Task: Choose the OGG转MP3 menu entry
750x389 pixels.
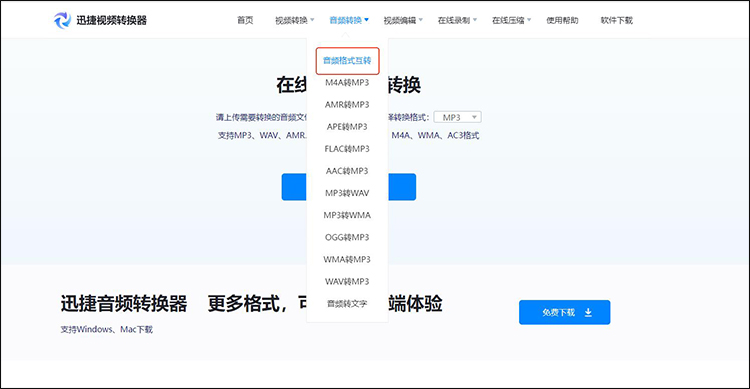Action: point(347,237)
